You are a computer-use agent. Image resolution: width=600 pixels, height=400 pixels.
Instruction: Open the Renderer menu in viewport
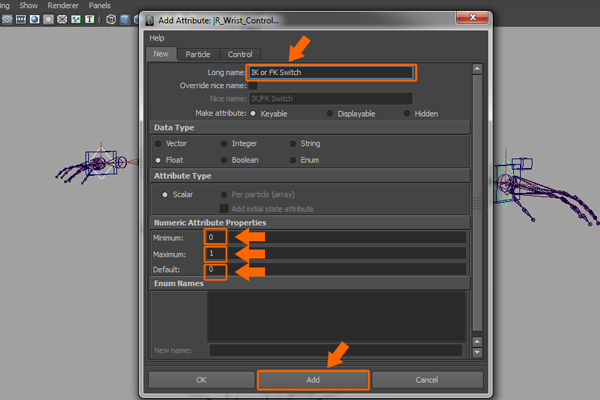(63, 5)
